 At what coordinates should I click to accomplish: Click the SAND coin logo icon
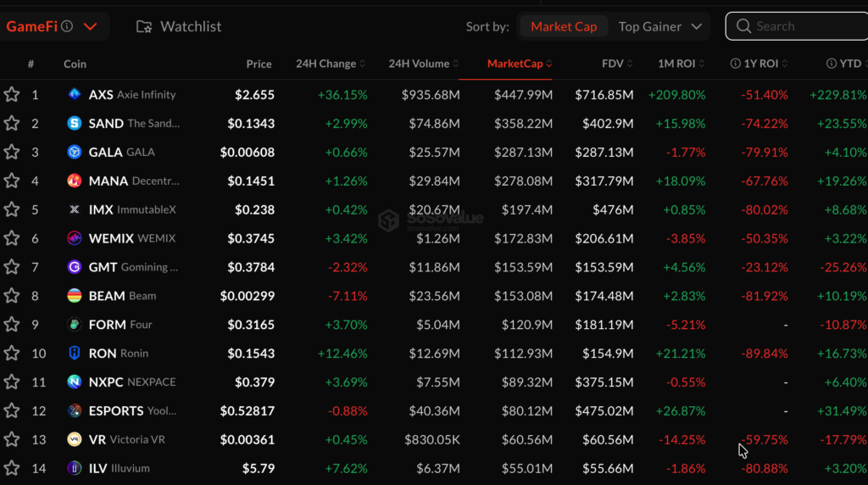tap(75, 124)
